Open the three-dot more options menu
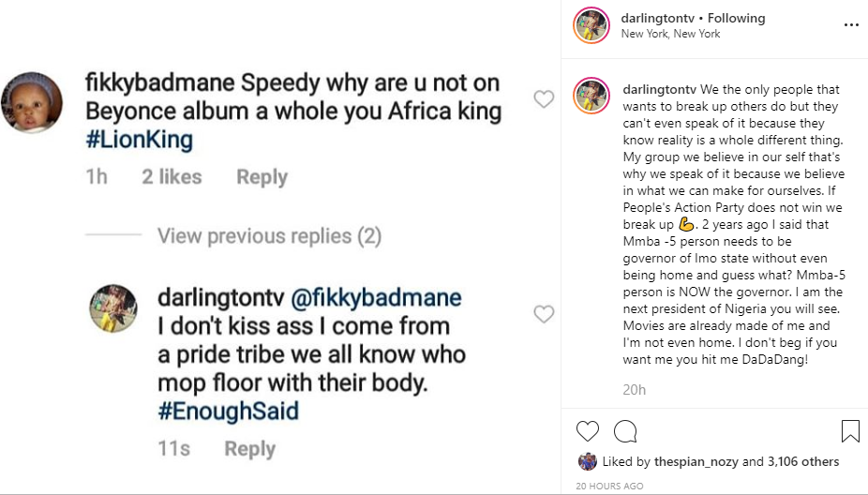The width and height of the screenshot is (868, 495). click(850, 25)
